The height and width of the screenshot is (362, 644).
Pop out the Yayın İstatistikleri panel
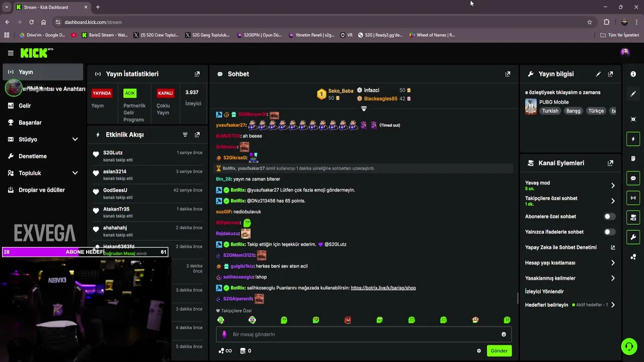[197, 74]
